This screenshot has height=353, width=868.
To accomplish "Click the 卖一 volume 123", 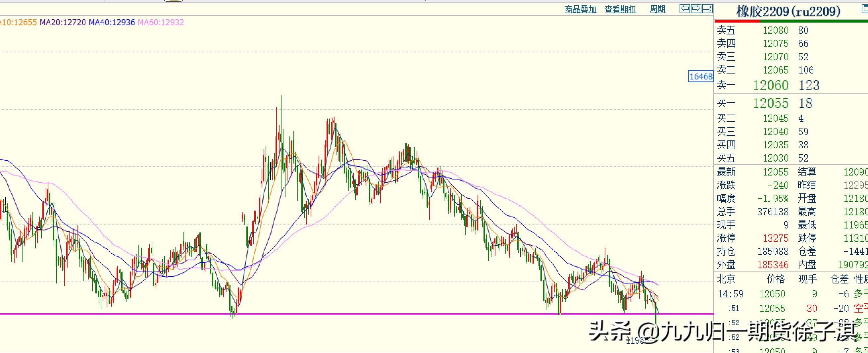I will (x=809, y=85).
